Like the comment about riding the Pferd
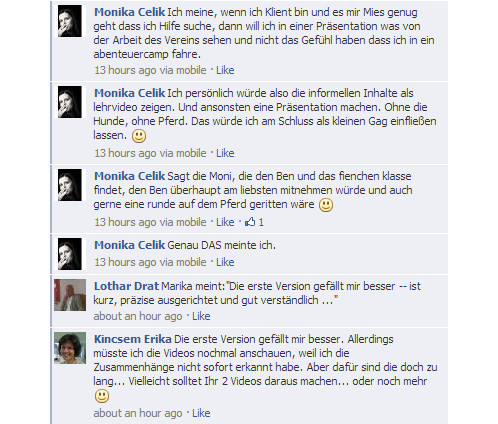The width and height of the screenshot is (498, 424). (225, 222)
